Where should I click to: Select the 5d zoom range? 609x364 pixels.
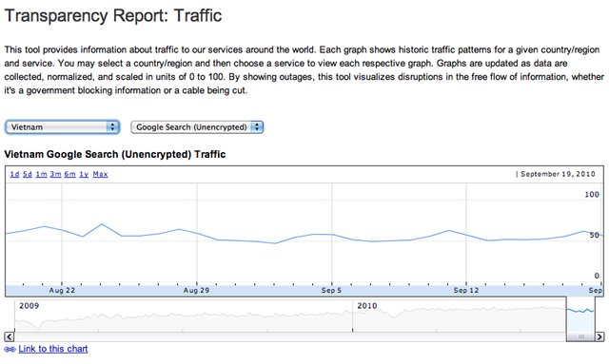[x=28, y=174]
